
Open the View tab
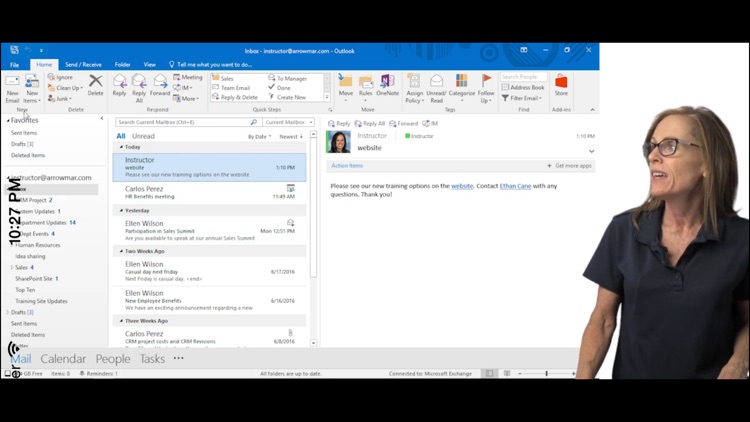pyautogui.click(x=150, y=65)
